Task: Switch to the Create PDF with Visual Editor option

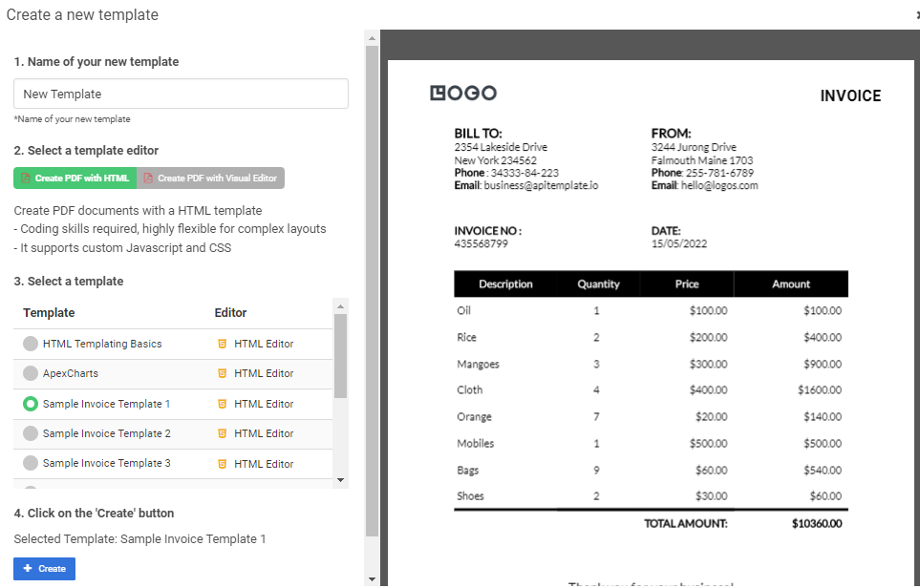Action: tap(210, 178)
